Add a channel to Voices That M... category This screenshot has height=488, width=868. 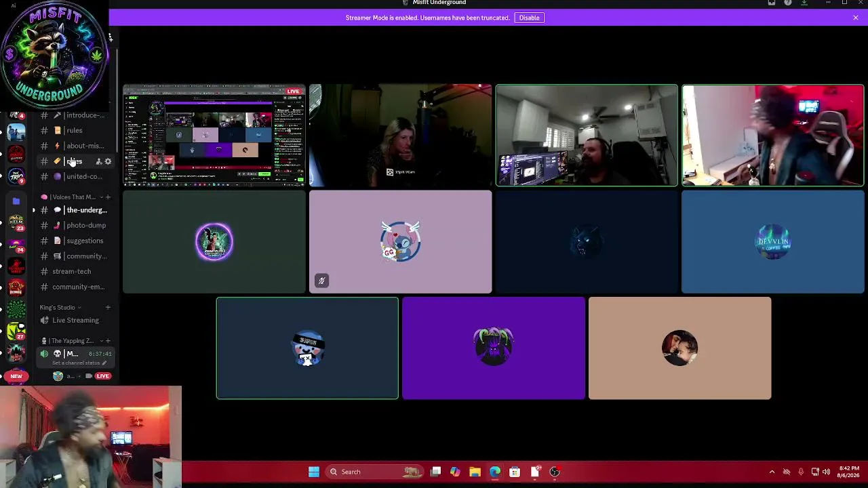108,197
